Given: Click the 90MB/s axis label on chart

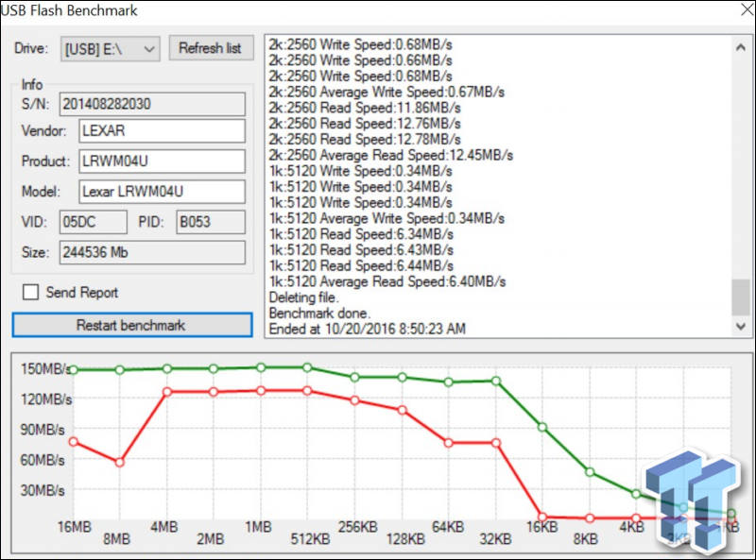Looking at the screenshot, I should 43,430.
